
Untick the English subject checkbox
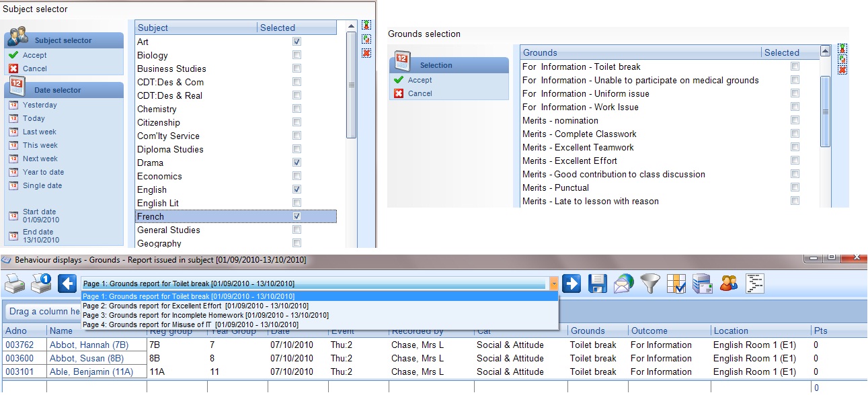(297, 189)
